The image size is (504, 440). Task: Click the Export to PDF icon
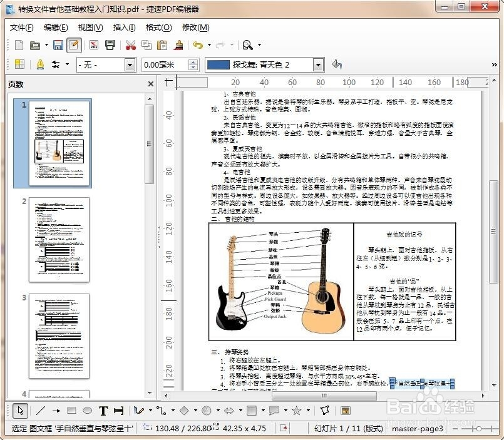pos(93,45)
